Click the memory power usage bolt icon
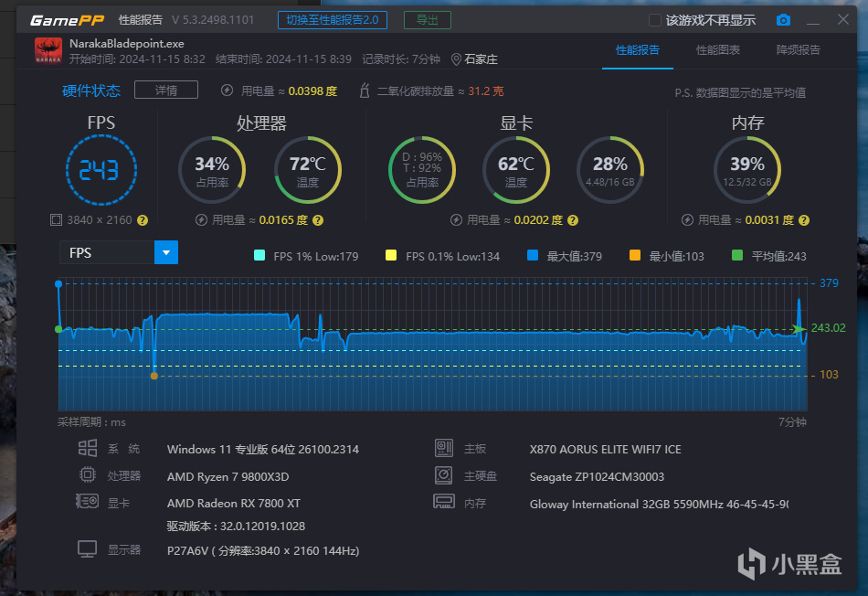Viewport: 868px width, 596px height. pos(687,220)
